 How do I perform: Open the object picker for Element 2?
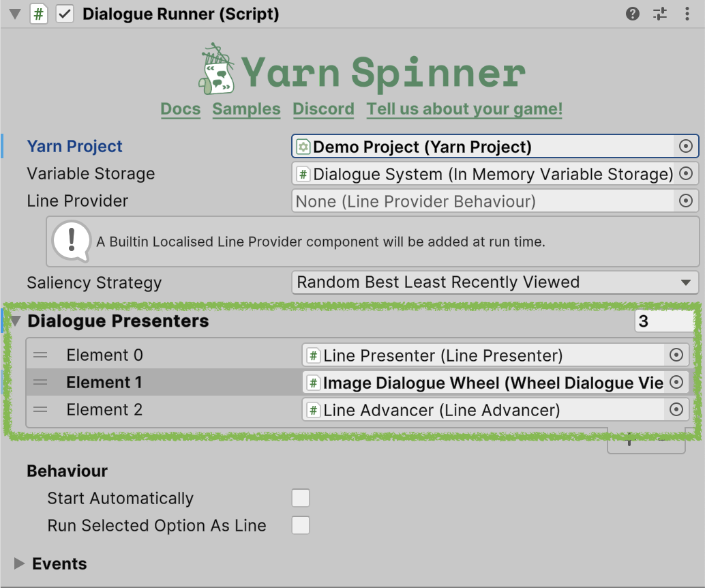click(676, 409)
